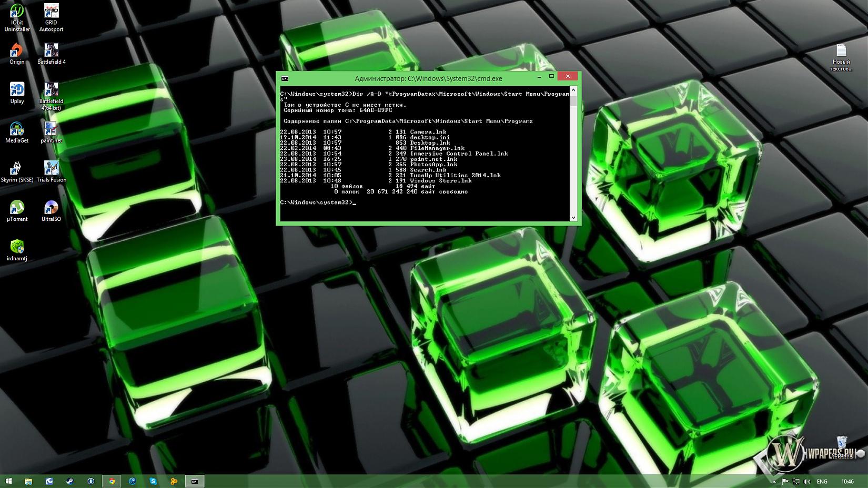Click the network tray icon
This screenshot has width=868, height=488.
pos(796,481)
